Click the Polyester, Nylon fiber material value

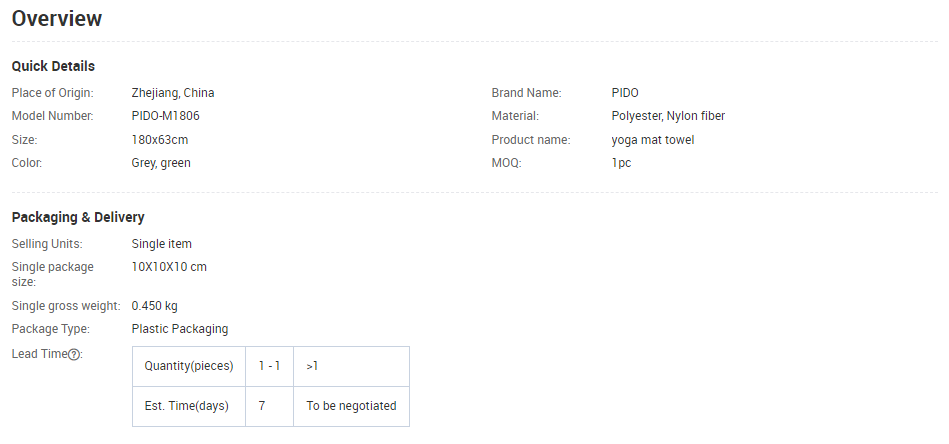[668, 116]
